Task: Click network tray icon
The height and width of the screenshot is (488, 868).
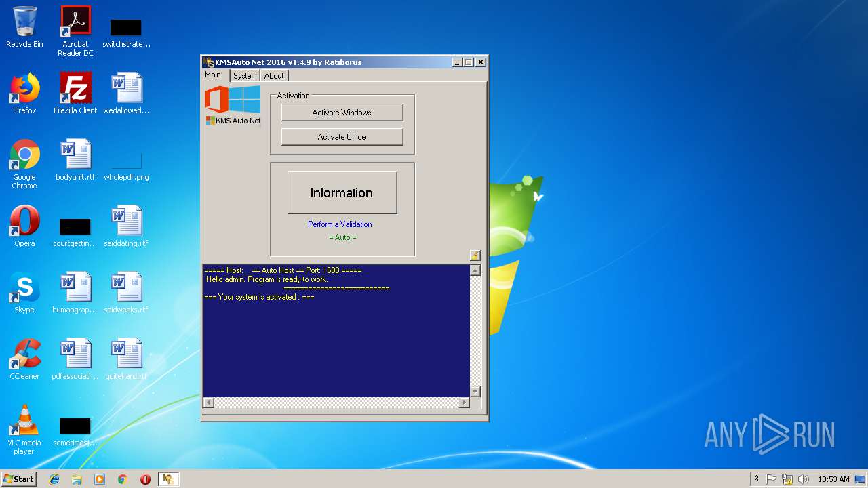Action: [x=787, y=479]
